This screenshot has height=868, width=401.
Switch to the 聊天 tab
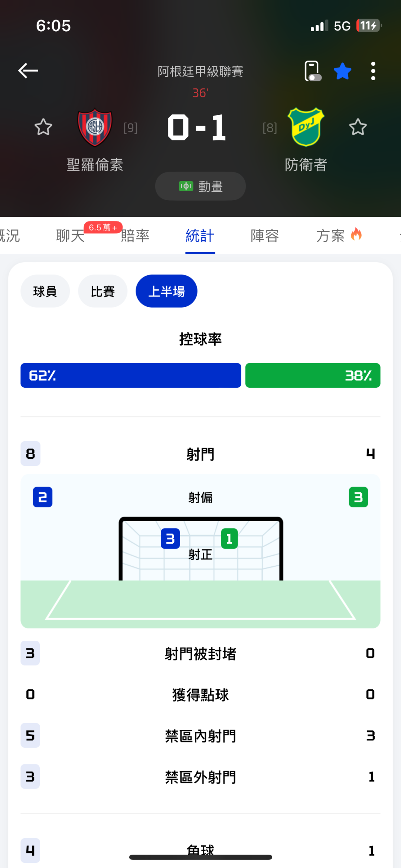[71, 235]
